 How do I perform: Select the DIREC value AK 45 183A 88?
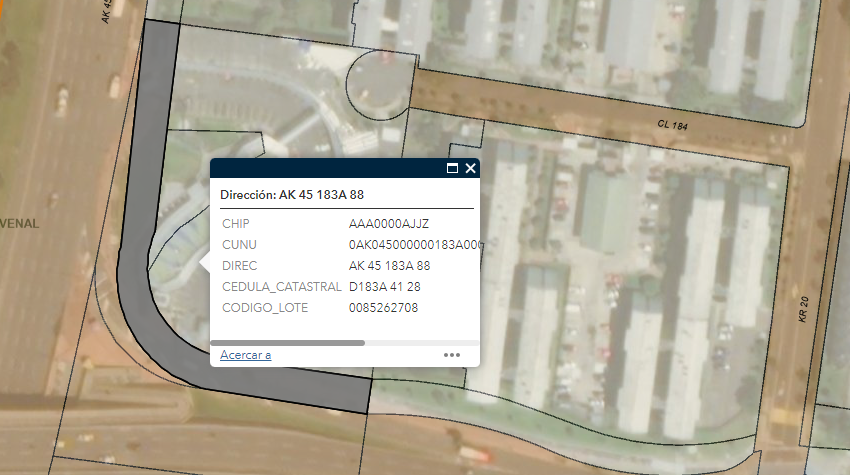point(389,266)
